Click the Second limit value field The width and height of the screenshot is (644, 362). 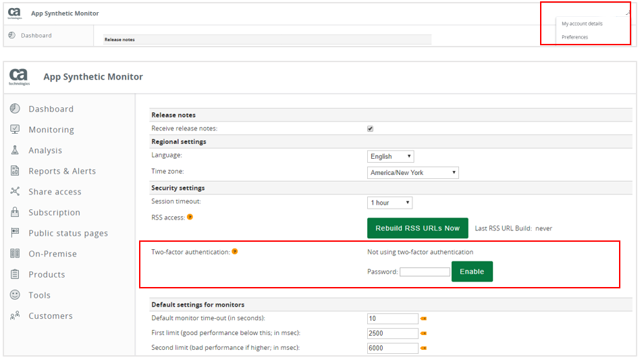pos(393,348)
